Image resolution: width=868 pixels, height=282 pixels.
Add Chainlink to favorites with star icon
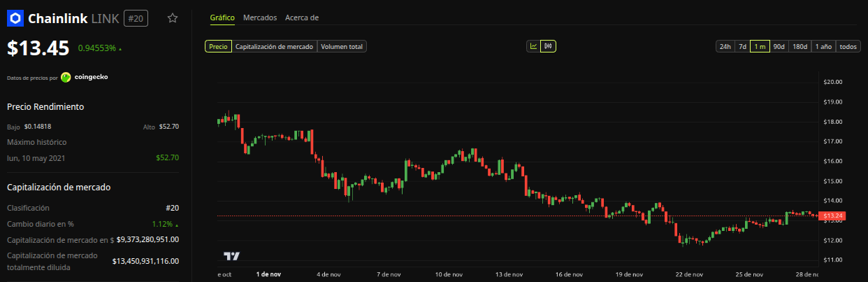pos(173,18)
